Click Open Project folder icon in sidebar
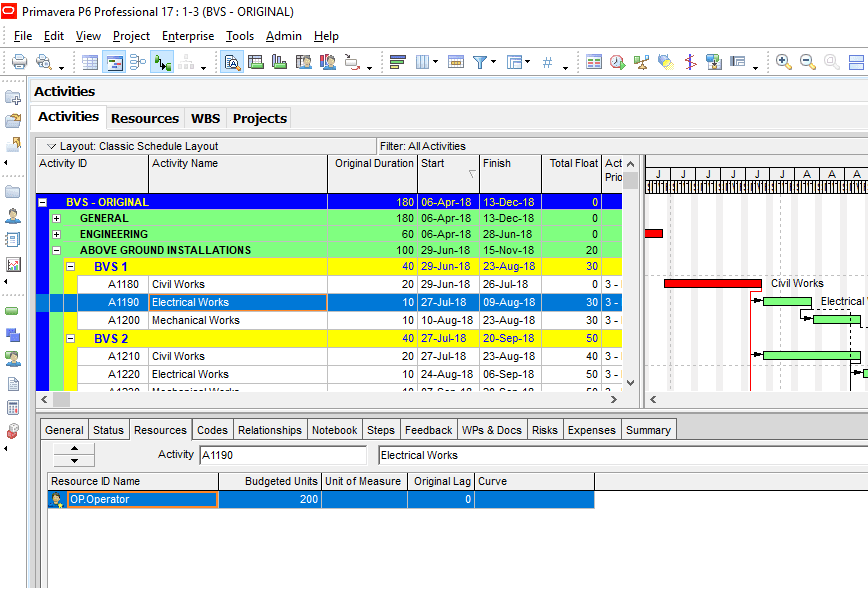868x604 pixels. click(x=13, y=121)
